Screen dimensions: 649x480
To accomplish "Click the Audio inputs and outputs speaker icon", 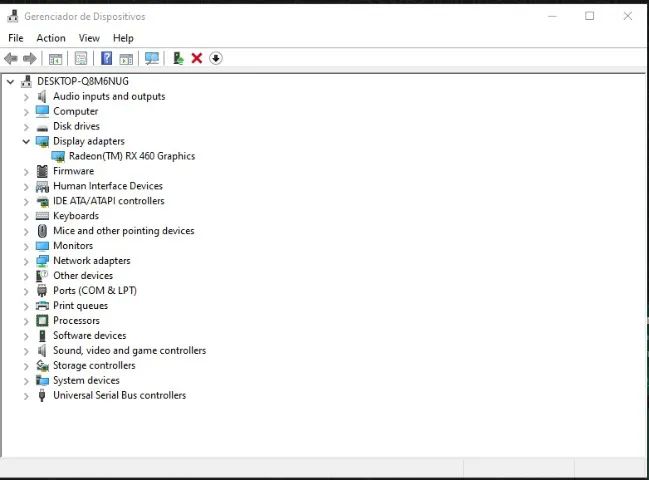I will [42, 96].
